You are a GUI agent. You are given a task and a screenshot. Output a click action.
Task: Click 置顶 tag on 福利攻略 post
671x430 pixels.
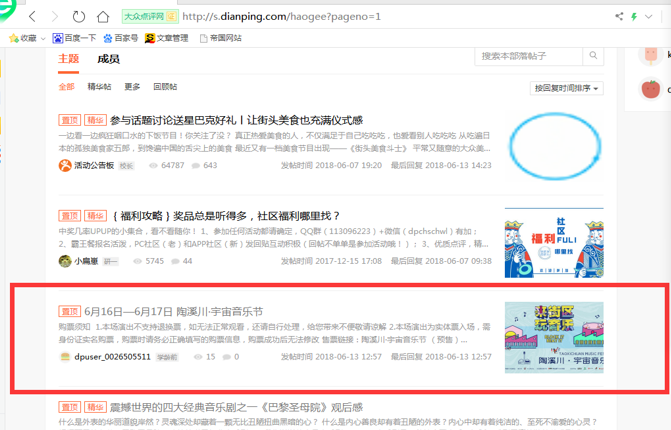70,216
